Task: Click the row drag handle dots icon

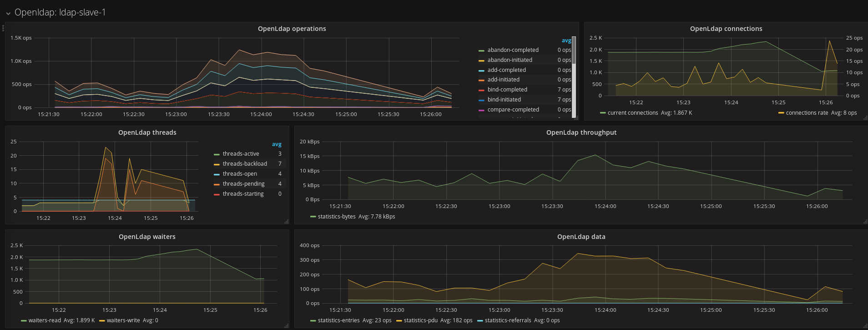Action: [3, 28]
